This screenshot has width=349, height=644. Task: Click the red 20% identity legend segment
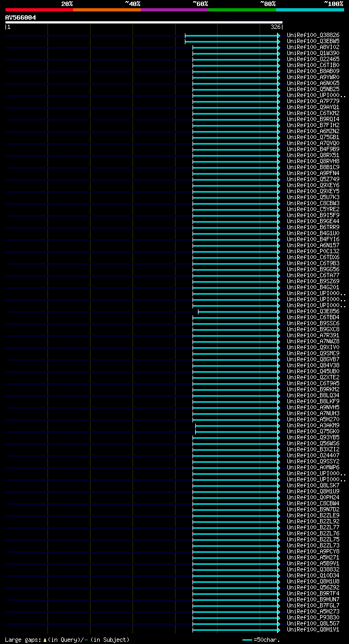[x=39, y=9]
